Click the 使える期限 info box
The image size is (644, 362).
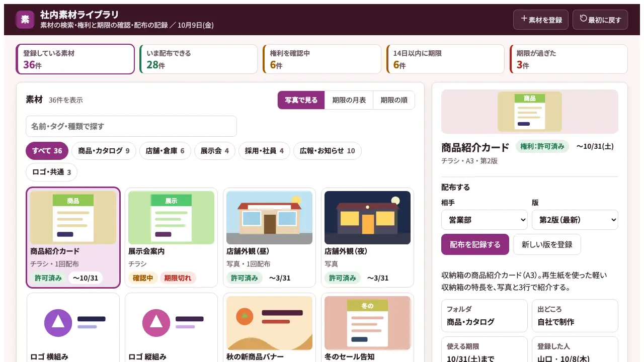[x=485, y=349]
